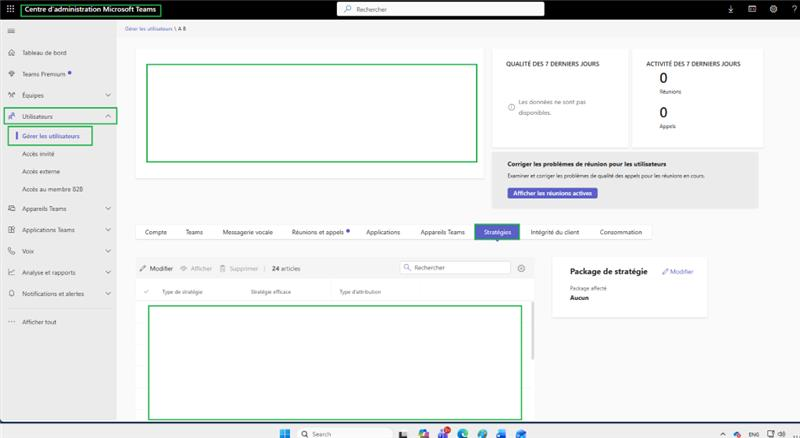This screenshot has height=438, width=800.
Task: Expand the Appareils Teams chevron
Action: coord(108,208)
